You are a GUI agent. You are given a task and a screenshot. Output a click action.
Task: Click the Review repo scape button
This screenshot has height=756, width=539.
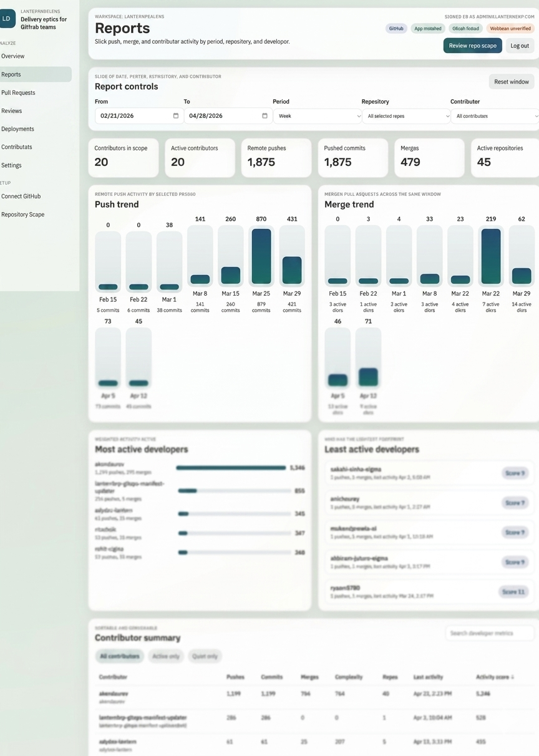pyautogui.click(x=473, y=46)
